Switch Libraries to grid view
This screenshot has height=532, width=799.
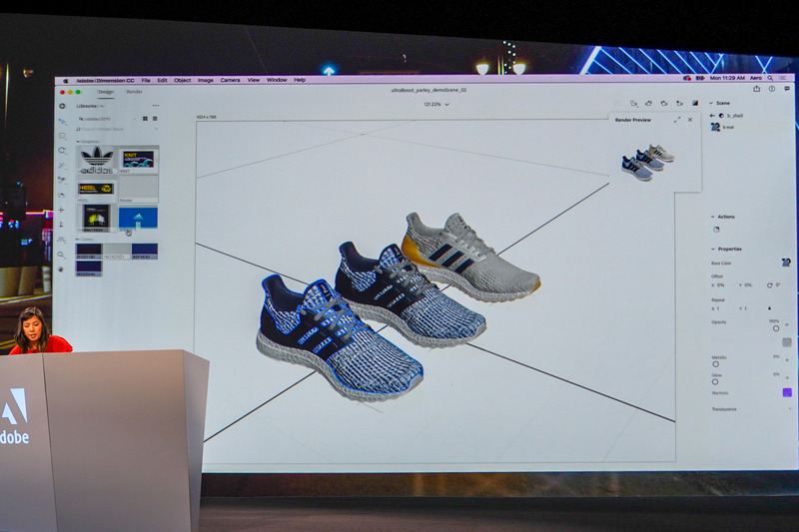[145, 119]
